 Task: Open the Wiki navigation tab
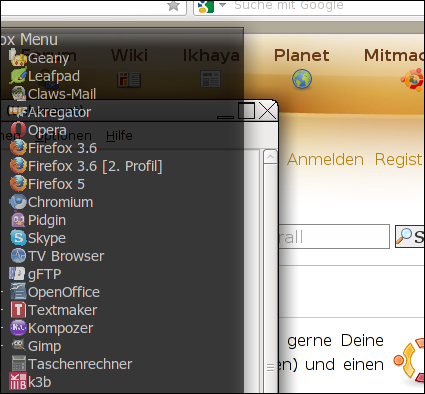[129, 55]
